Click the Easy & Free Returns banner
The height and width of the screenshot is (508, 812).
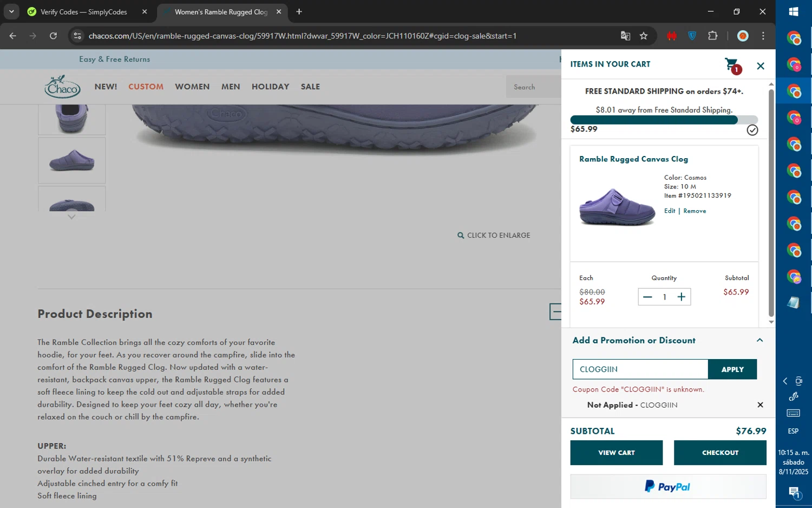(x=115, y=59)
